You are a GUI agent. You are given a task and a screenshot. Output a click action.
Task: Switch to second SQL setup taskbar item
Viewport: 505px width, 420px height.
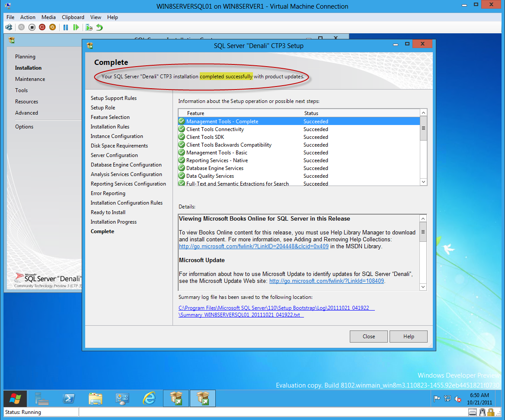(x=203, y=398)
